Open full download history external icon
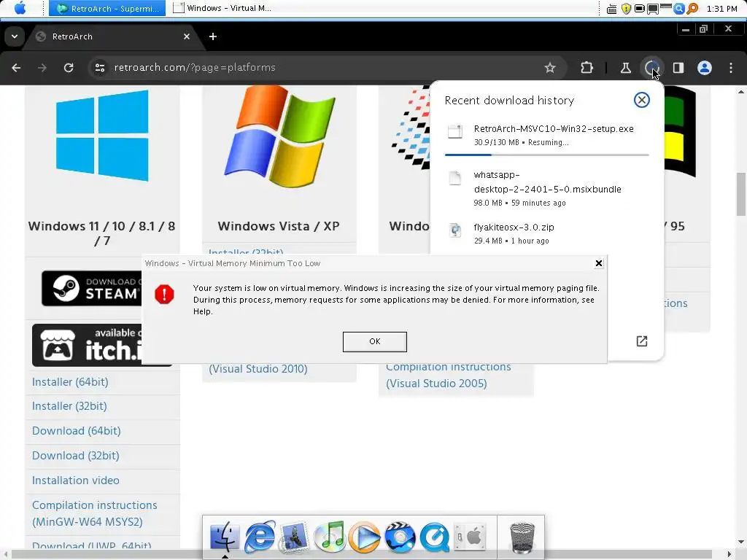The image size is (747, 560). point(642,341)
